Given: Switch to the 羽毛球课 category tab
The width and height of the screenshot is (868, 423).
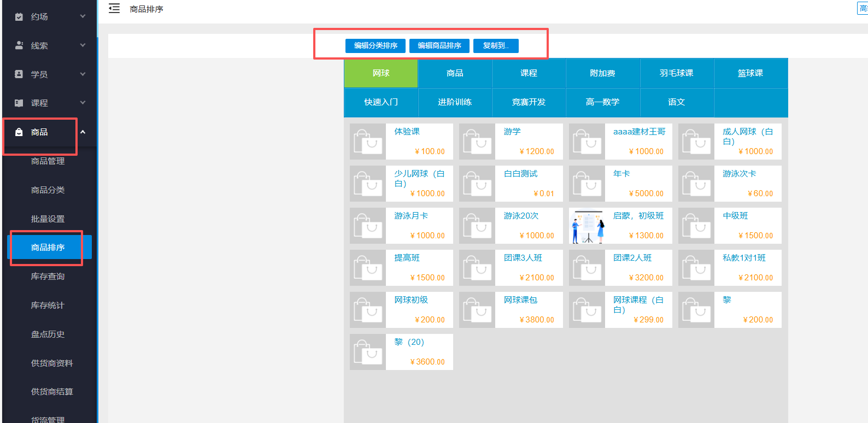Looking at the screenshot, I should [x=676, y=73].
